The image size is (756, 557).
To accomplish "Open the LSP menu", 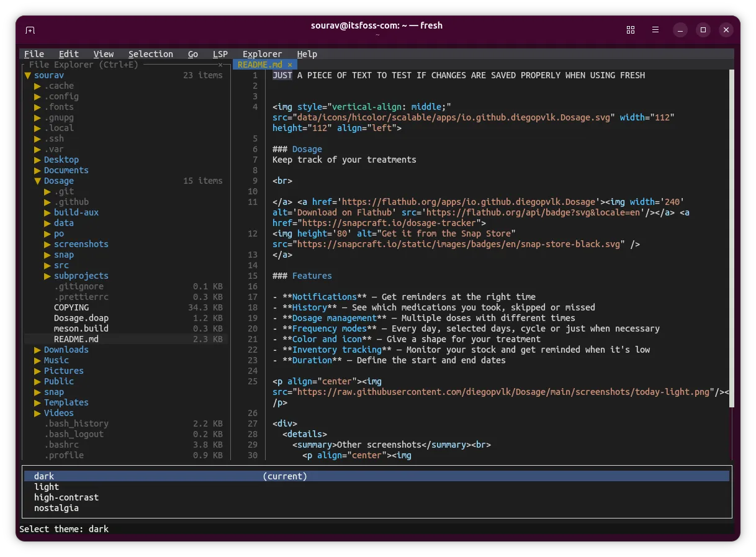I will (220, 54).
